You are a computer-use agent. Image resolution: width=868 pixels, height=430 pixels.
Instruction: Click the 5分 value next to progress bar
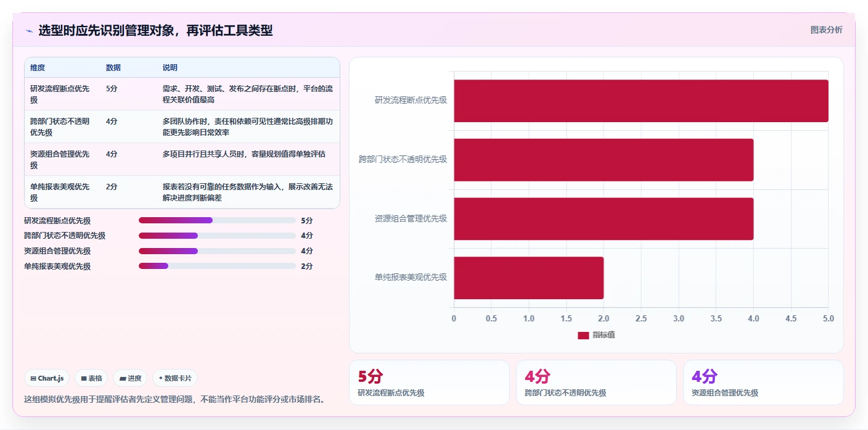pyautogui.click(x=307, y=220)
